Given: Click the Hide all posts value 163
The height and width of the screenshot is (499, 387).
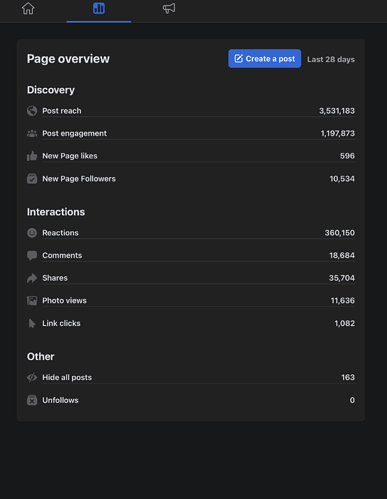Looking at the screenshot, I should [348, 377].
